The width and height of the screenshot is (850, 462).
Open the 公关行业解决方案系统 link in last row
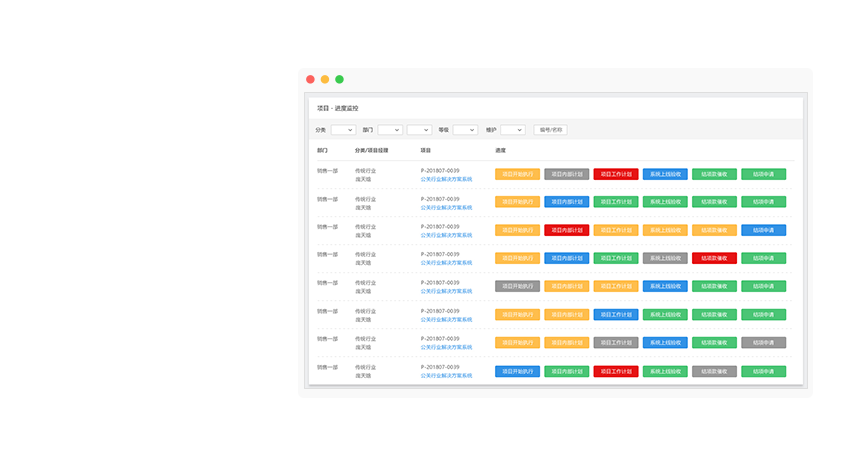click(446, 375)
